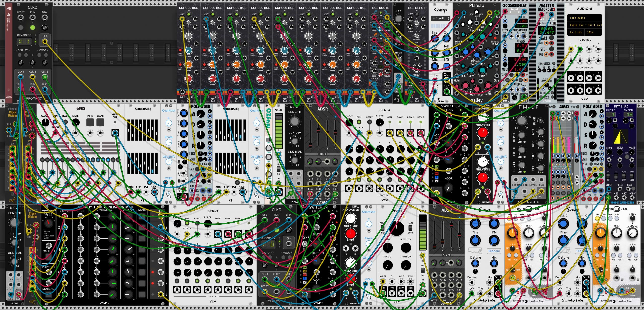Click AUDIO-8 From Device output jack 1
This screenshot has width=644, height=310.
571,78
